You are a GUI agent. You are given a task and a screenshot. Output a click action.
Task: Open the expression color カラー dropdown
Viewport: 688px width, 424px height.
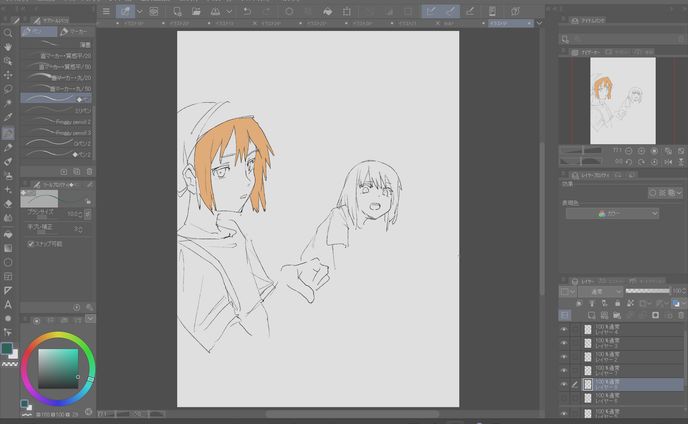tap(612, 213)
